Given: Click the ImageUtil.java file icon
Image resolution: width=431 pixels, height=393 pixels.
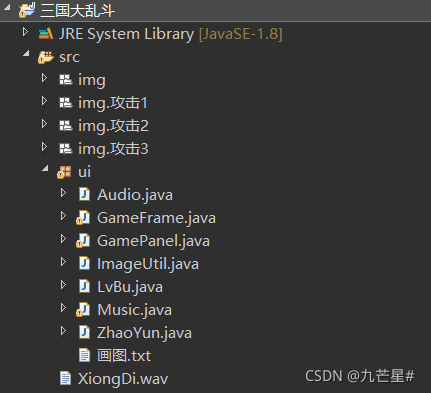Looking at the screenshot, I should tap(84, 263).
